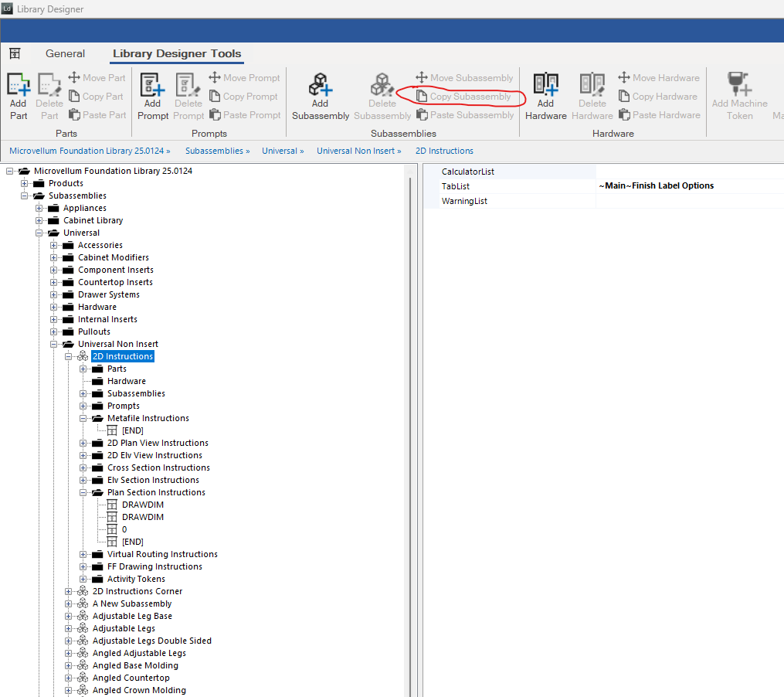784x697 pixels.
Task: Open the application menu icon left of General
Action: pos(15,53)
